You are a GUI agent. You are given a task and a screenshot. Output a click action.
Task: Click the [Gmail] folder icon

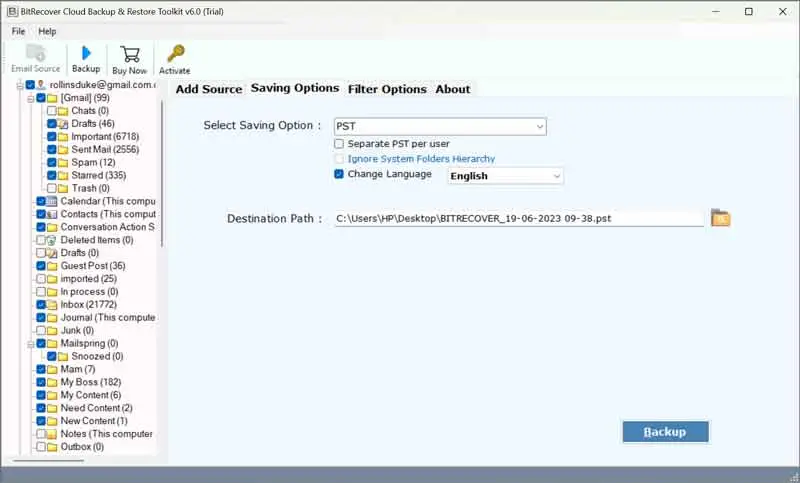tap(52, 98)
